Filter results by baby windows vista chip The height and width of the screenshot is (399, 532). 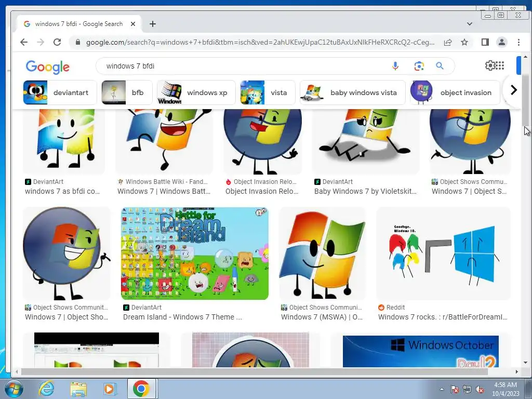coord(353,92)
